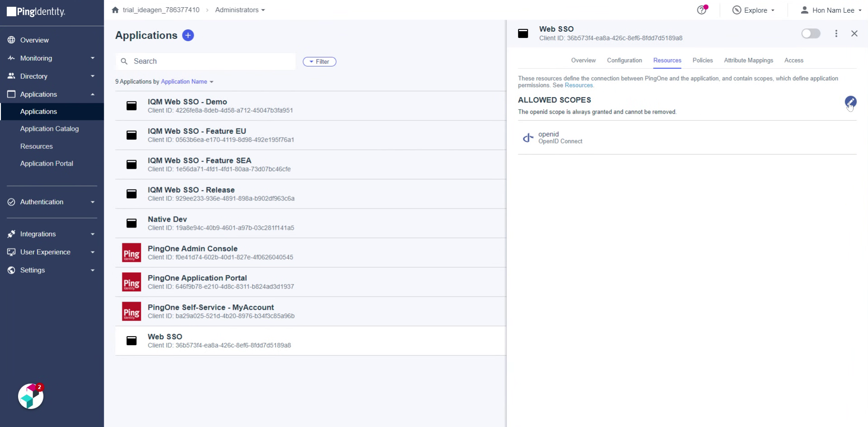This screenshot has width=868, height=427.
Task: Open PingOne Self-Service - MyAccount application
Action: click(x=310, y=312)
